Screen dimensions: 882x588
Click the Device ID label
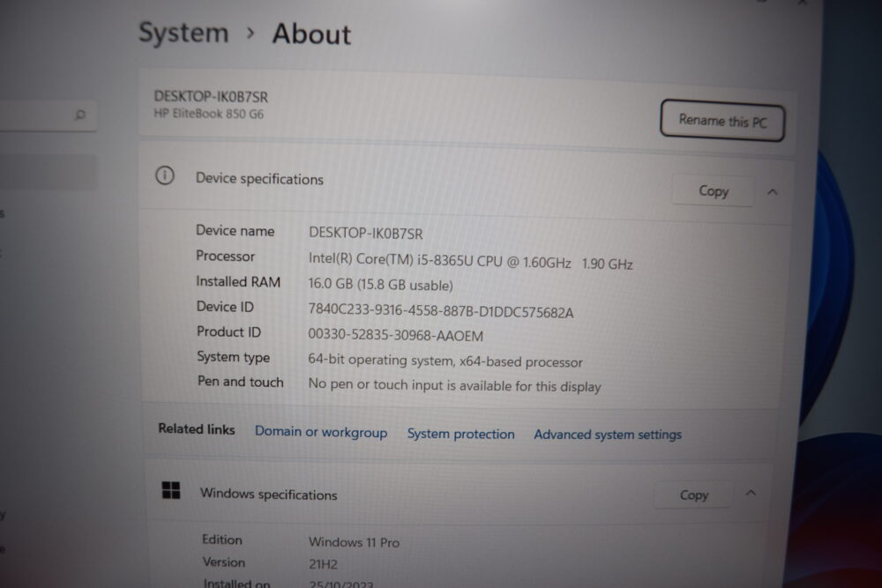click(x=225, y=307)
